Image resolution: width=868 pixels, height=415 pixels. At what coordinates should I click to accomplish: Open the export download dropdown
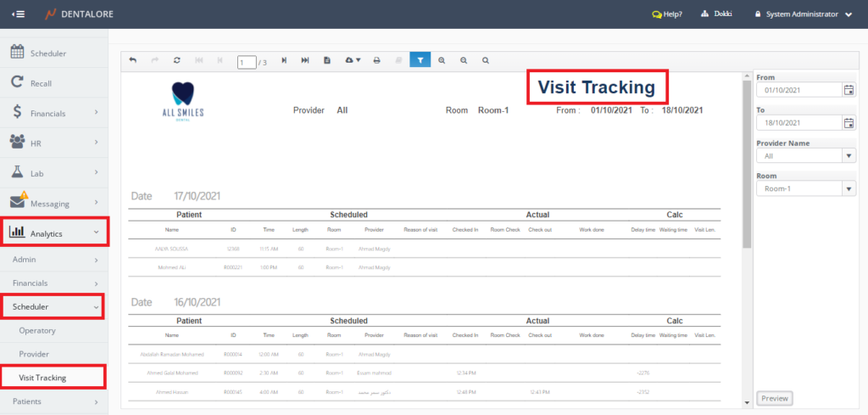click(x=353, y=60)
